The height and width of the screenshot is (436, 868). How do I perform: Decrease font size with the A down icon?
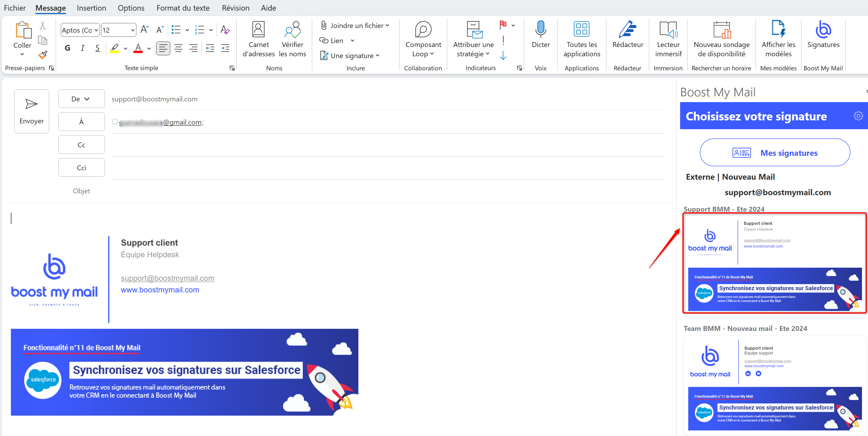160,30
